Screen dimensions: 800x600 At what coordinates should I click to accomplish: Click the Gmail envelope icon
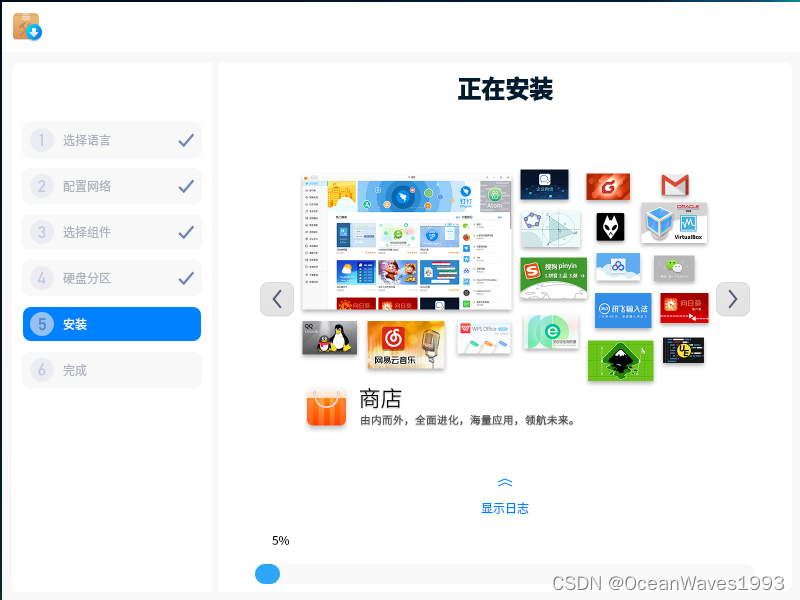(675, 185)
